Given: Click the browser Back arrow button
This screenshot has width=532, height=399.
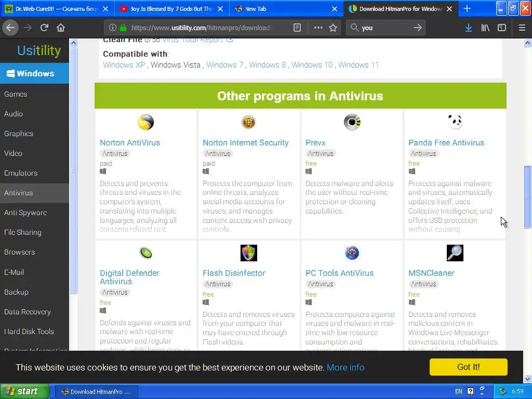Looking at the screenshot, I should pos(10,28).
